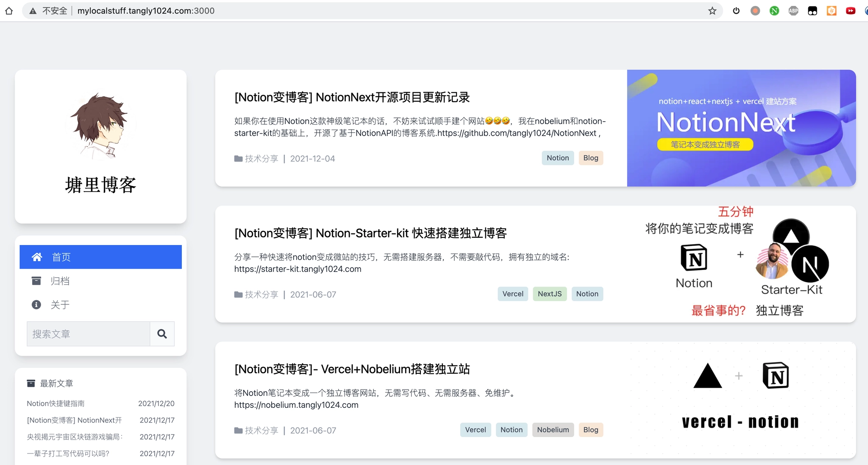Open the green N extension icon
Viewport: 868px width, 465px height.
pos(774,11)
